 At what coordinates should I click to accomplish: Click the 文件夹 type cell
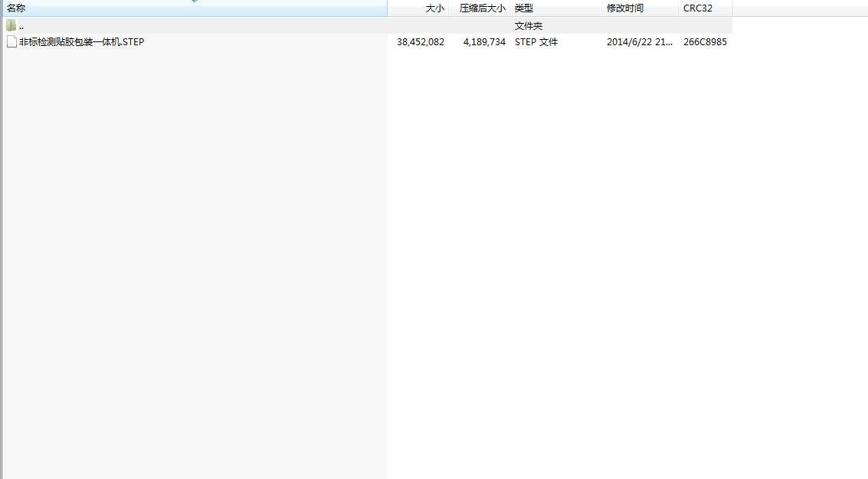pyautogui.click(x=528, y=26)
